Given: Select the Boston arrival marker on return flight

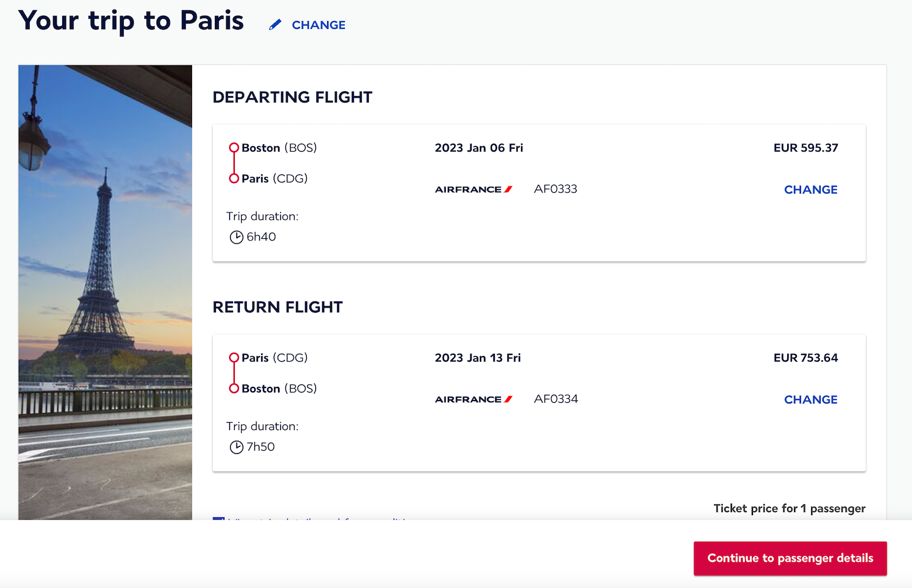Looking at the screenshot, I should [234, 388].
